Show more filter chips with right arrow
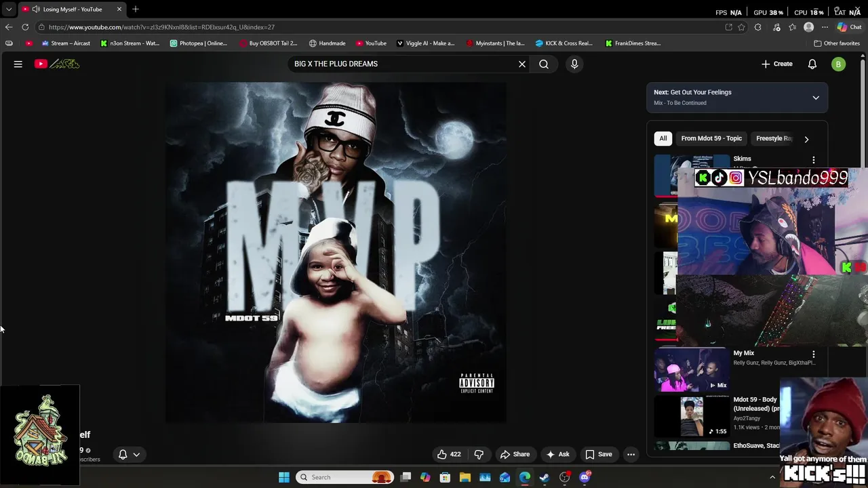This screenshot has height=488, width=868. click(806, 139)
